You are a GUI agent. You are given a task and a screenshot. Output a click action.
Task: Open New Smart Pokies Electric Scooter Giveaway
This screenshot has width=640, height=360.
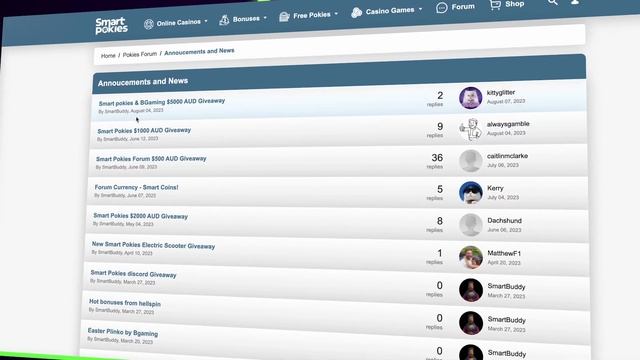click(x=153, y=245)
